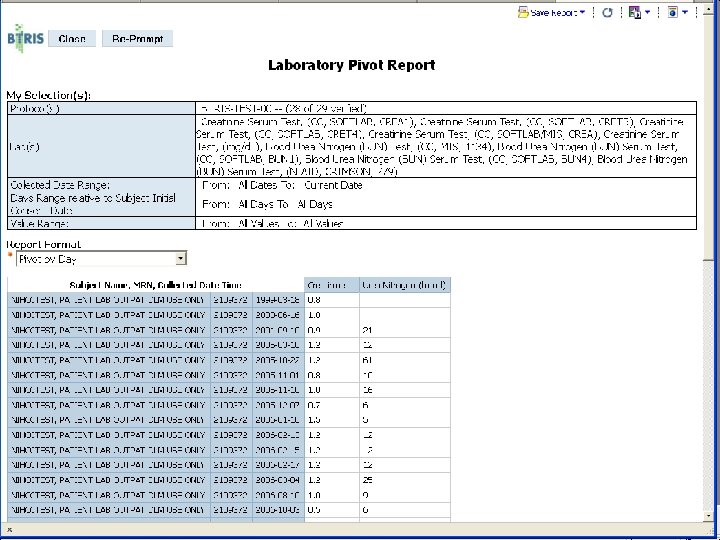The width and height of the screenshot is (720, 540).
Task: Click the urea nitrogen value 21
Action: (367, 330)
